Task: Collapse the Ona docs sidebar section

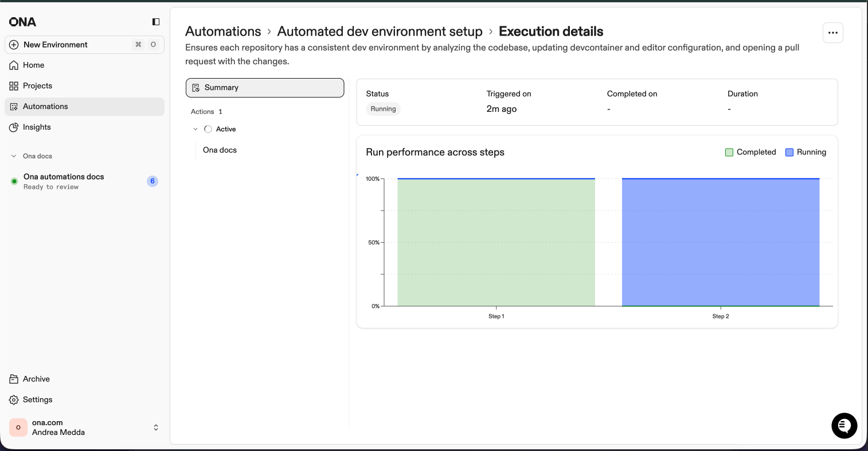Action: [13, 155]
